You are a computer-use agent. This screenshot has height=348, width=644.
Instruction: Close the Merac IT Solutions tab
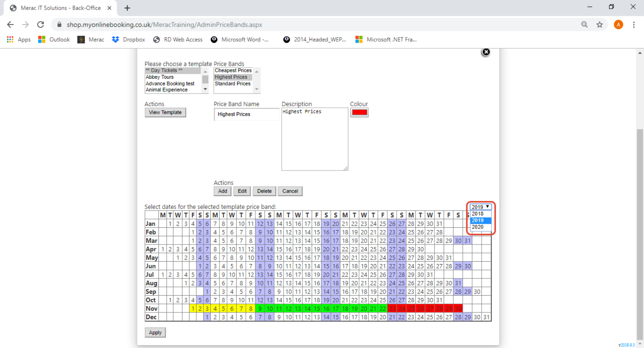point(109,8)
